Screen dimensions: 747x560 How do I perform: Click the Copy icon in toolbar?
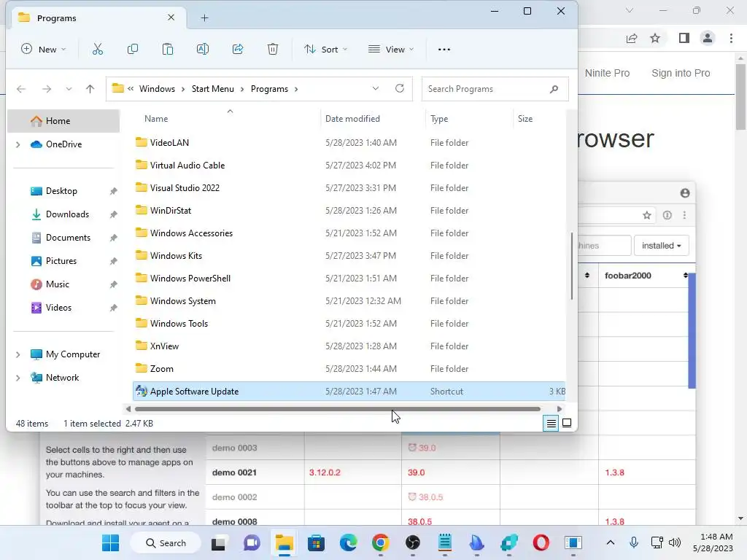pyautogui.click(x=133, y=49)
